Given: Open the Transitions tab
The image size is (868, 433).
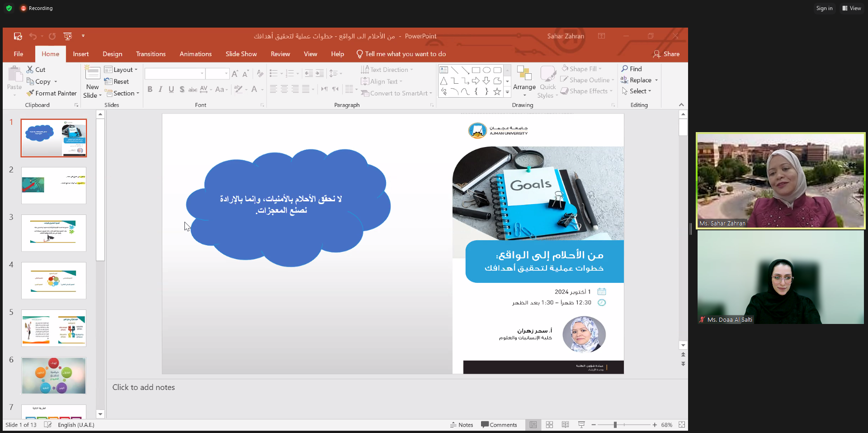Looking at the screenshot, I should click(151, 54).
